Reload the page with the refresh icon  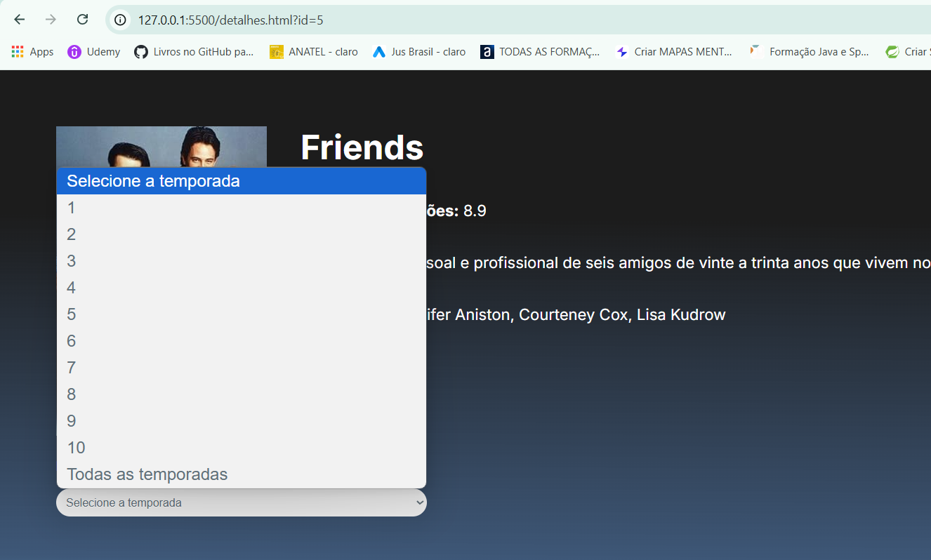(82, 20)
